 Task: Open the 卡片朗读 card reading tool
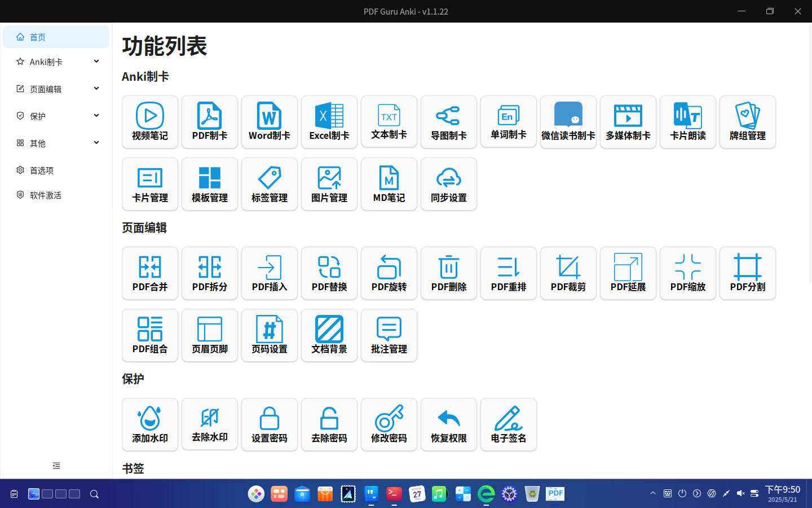click(688, 122)
